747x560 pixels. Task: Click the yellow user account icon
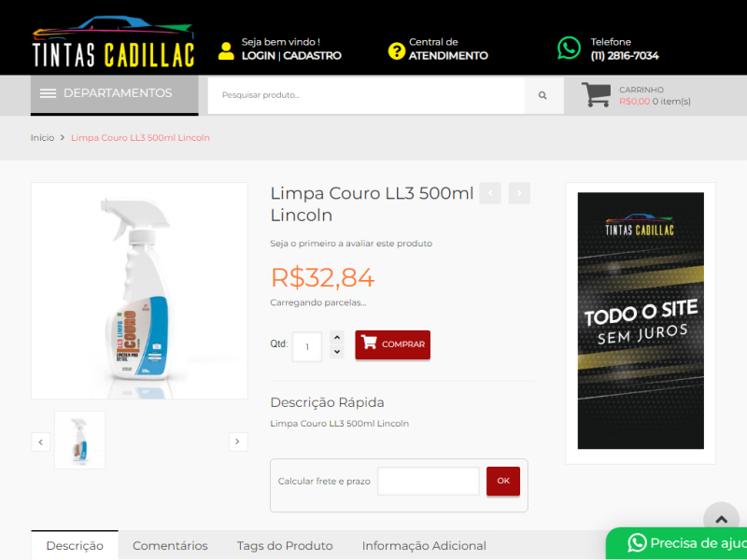(x=226, y=51)
